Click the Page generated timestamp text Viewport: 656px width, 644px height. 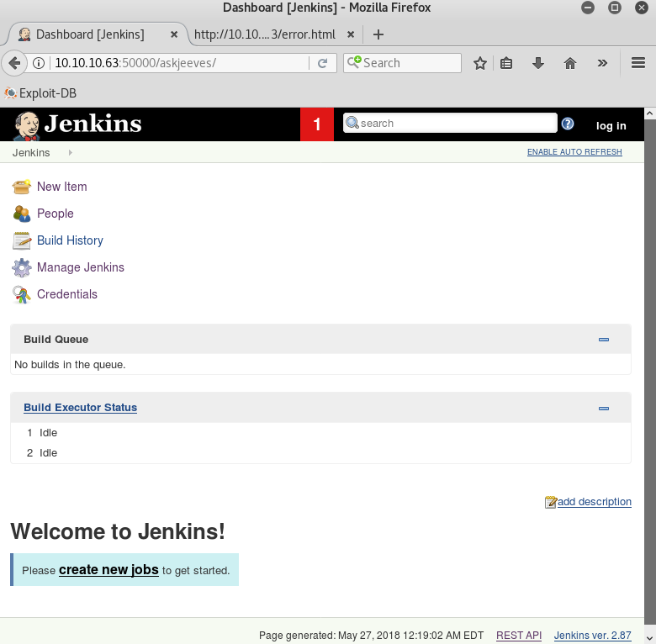click(x=371, y=636)
